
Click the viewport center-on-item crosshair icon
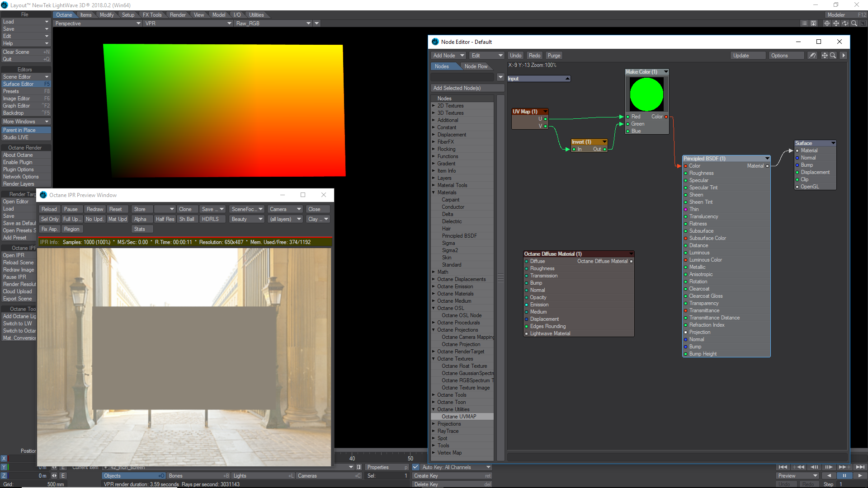(x=827, y=23)
